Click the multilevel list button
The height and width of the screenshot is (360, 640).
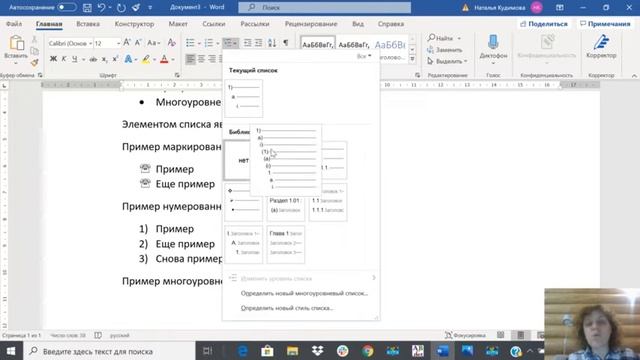(x=231, y=43)
